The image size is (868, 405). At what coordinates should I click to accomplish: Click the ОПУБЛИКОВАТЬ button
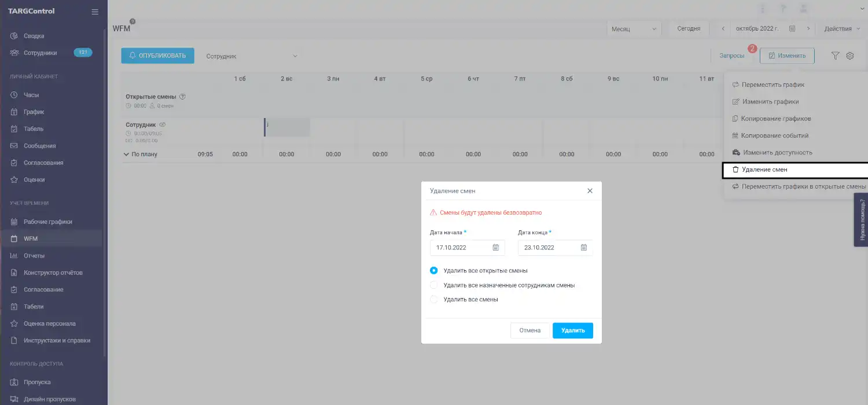157,56
